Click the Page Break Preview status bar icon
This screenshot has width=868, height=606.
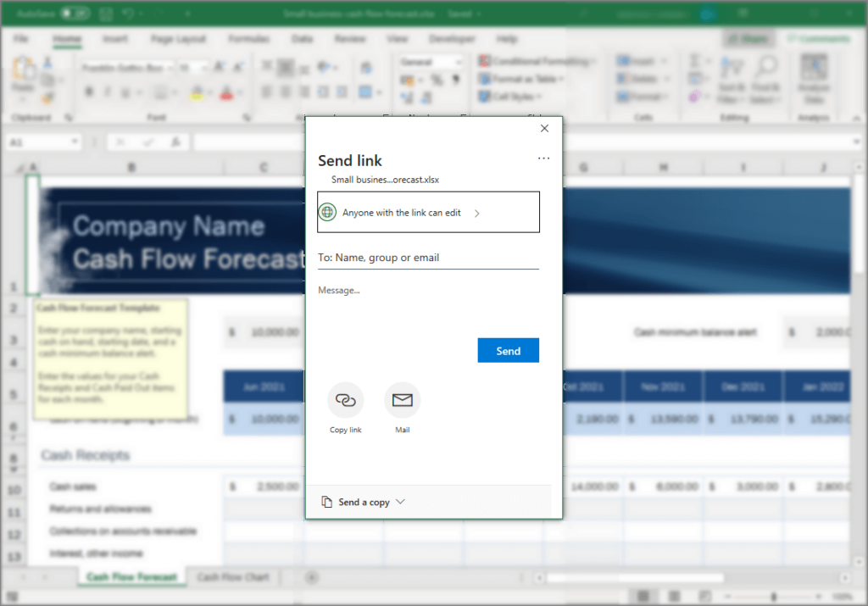pos(704,596)
